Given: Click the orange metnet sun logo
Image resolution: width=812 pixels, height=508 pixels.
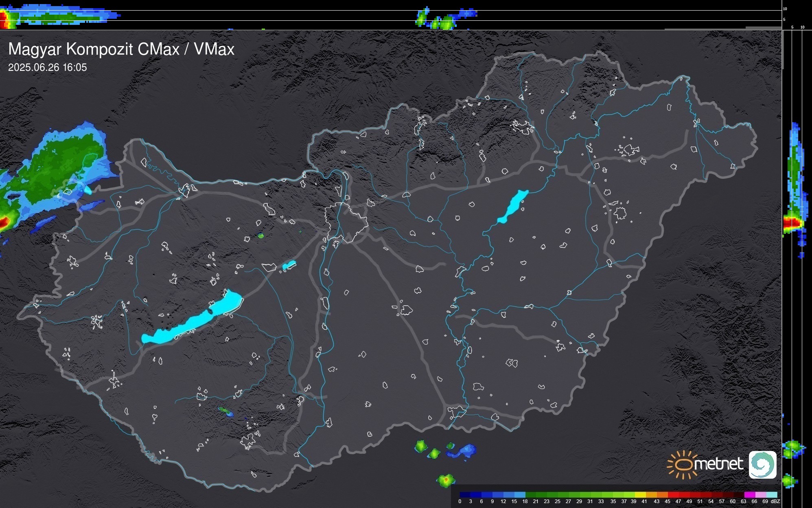Looking at the screenshot, I should [683, 464].
